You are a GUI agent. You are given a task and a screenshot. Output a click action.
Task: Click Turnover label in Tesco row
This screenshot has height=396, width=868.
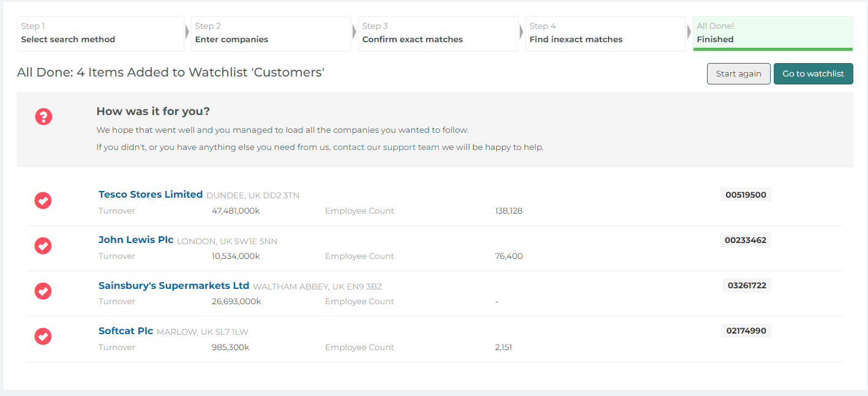(x=117, y=211)
